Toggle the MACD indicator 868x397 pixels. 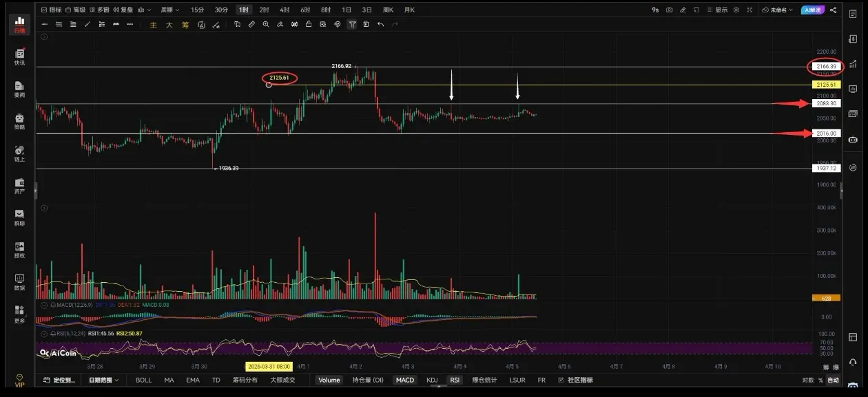point(405,380)
